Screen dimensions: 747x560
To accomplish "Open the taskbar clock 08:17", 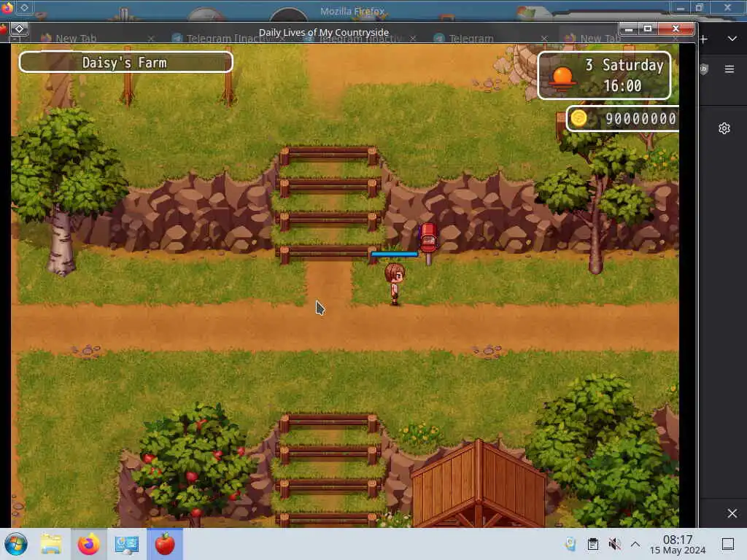I will pyautogui.click(x=678, y=539).
